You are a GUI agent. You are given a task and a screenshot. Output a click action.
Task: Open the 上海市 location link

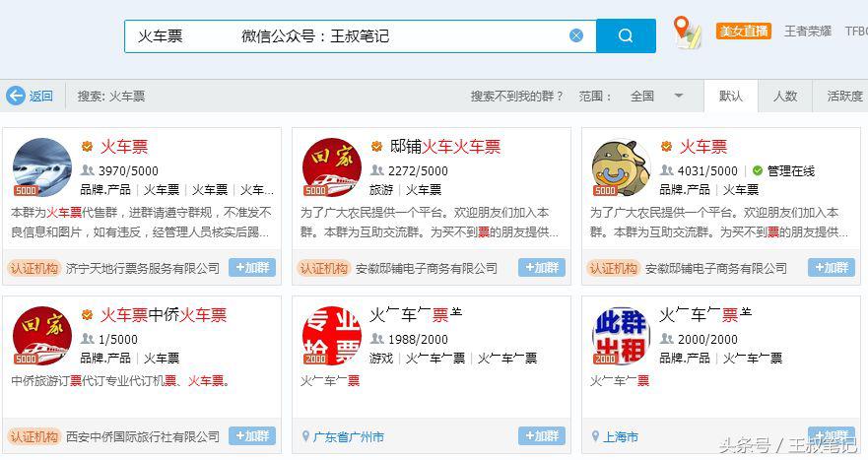[620, 436]
